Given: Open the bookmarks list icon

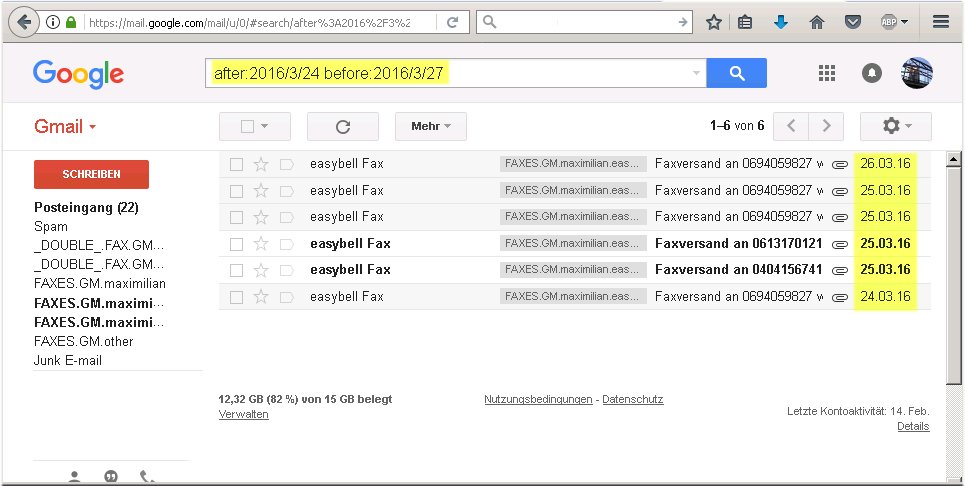Looking at the screenshot, I should (745, 23).
